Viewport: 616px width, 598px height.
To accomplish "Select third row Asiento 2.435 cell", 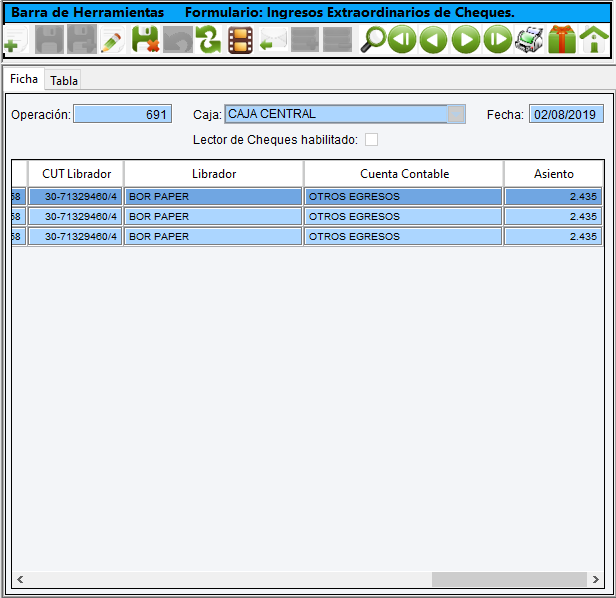I will pos(553,237).
